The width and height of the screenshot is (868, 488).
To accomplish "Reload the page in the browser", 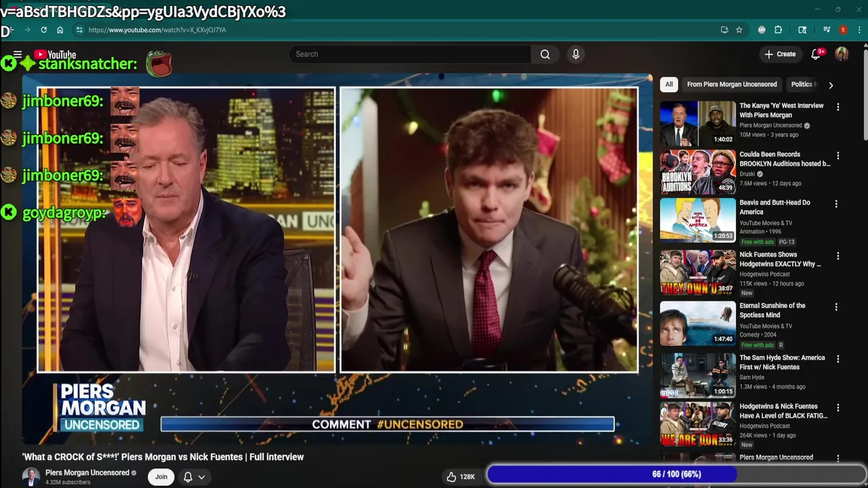I will click(43, 30).
